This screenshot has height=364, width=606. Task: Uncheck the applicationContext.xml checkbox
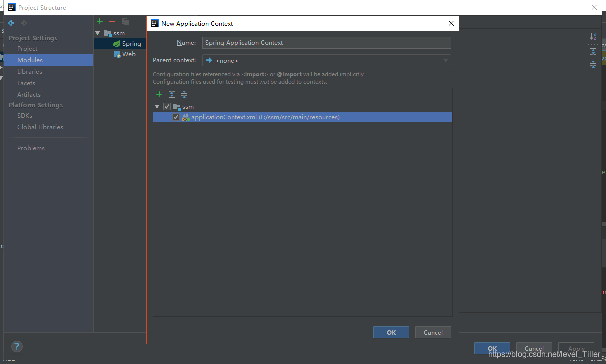176,117
